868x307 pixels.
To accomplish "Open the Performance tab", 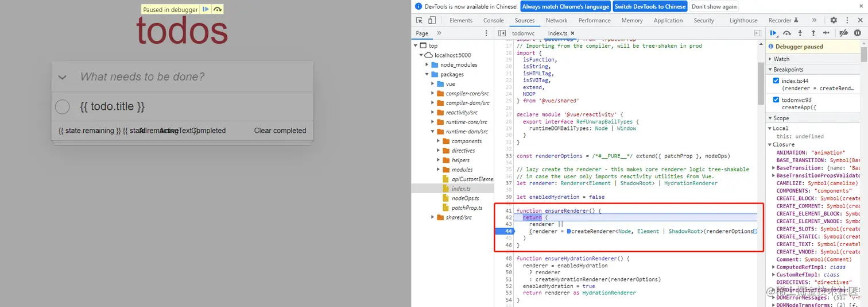I will point(594,20).
